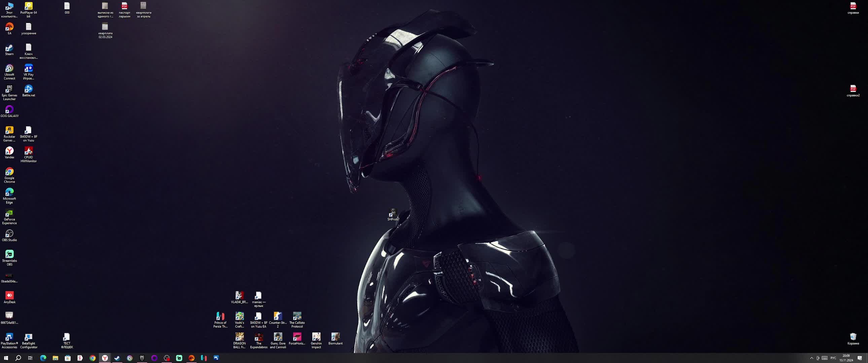Select the Rockstar Games desktop icon

tap(9, 134)
